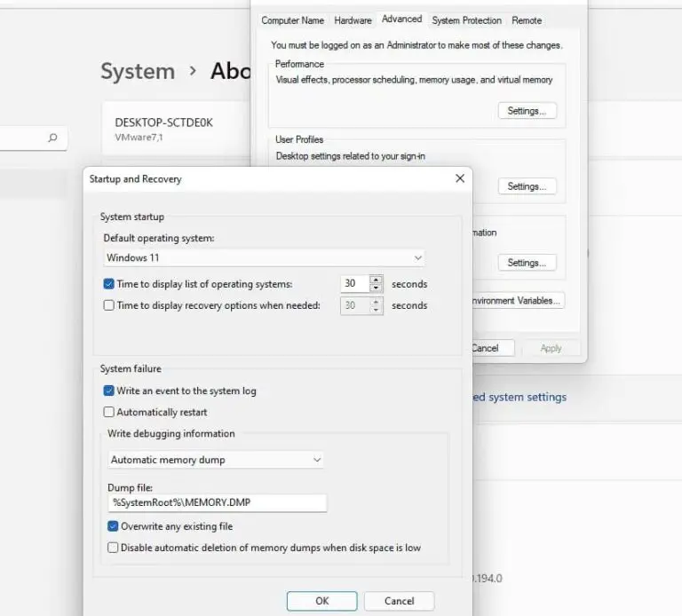The height and width of the screenshot is (616, 682).
Task: Open the Hardware tab
Action: click(x=353, y=20)
